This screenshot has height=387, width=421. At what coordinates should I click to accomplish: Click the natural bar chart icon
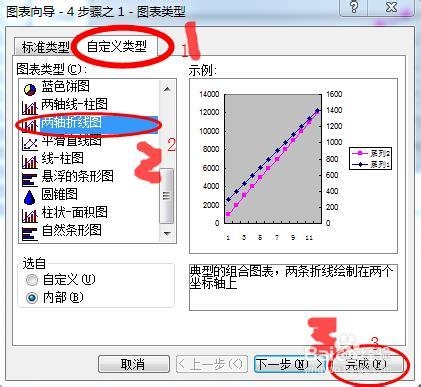point(30,233)
